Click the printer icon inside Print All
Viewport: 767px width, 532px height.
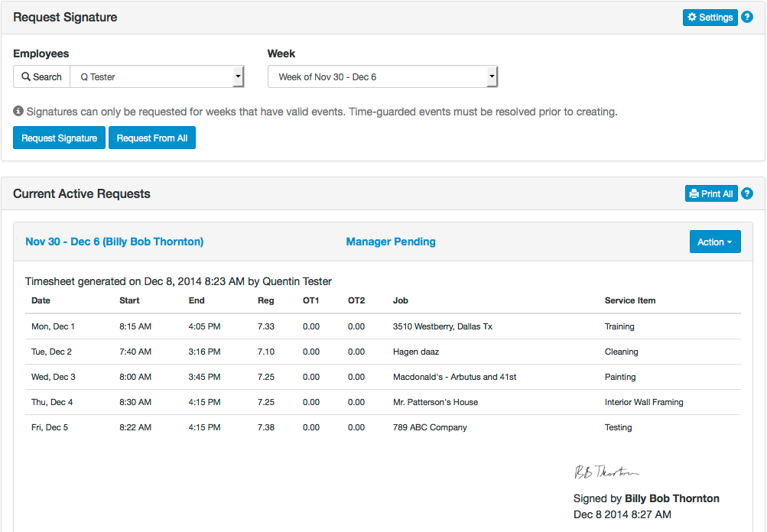(x=695, y=193)
